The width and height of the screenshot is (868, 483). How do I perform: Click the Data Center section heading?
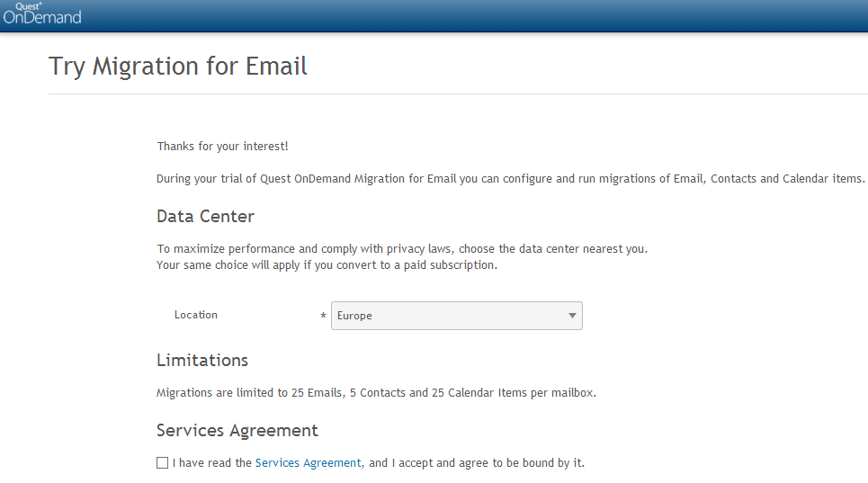coord(205,217)
